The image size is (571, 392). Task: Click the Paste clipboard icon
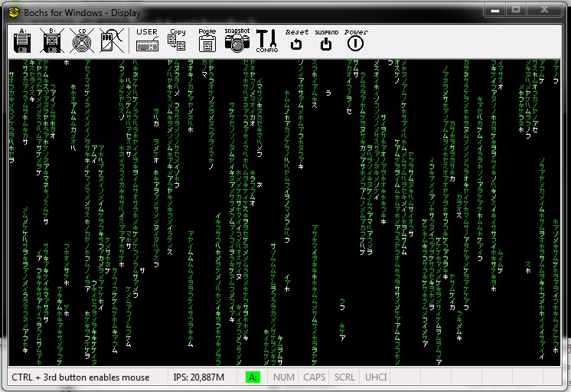[x=207, y=40]
